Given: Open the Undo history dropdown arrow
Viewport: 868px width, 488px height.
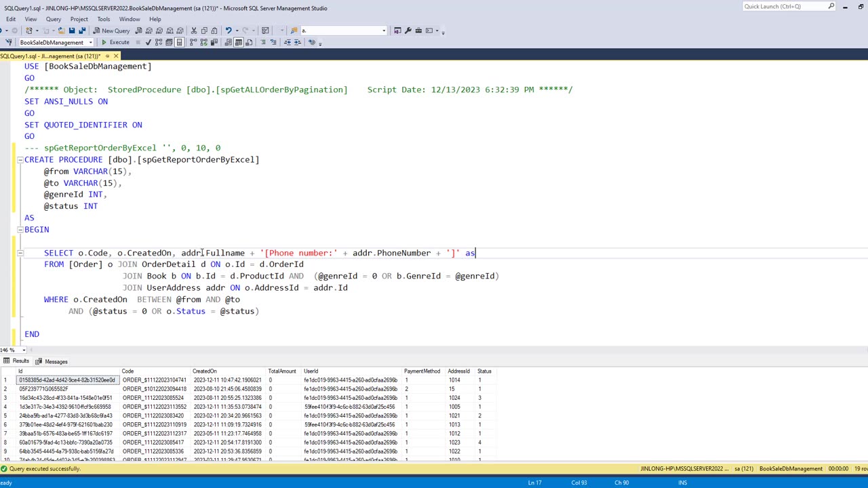Looking at the screenshot, I should (x=237, y=30).
